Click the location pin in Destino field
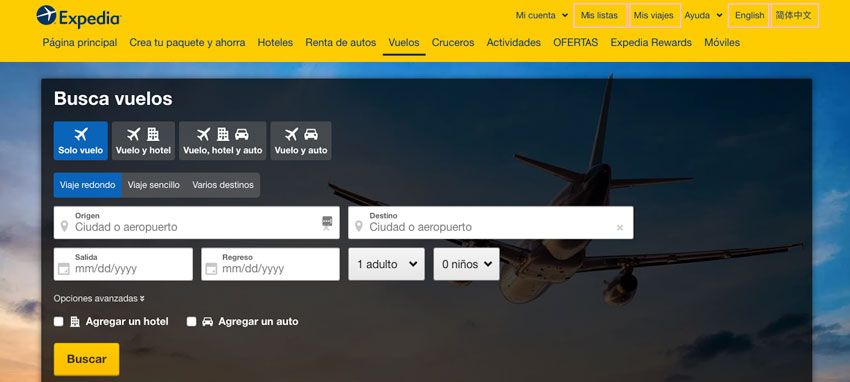Image resolution: width=850 pixels, height=382 pixels. point(359,226)
